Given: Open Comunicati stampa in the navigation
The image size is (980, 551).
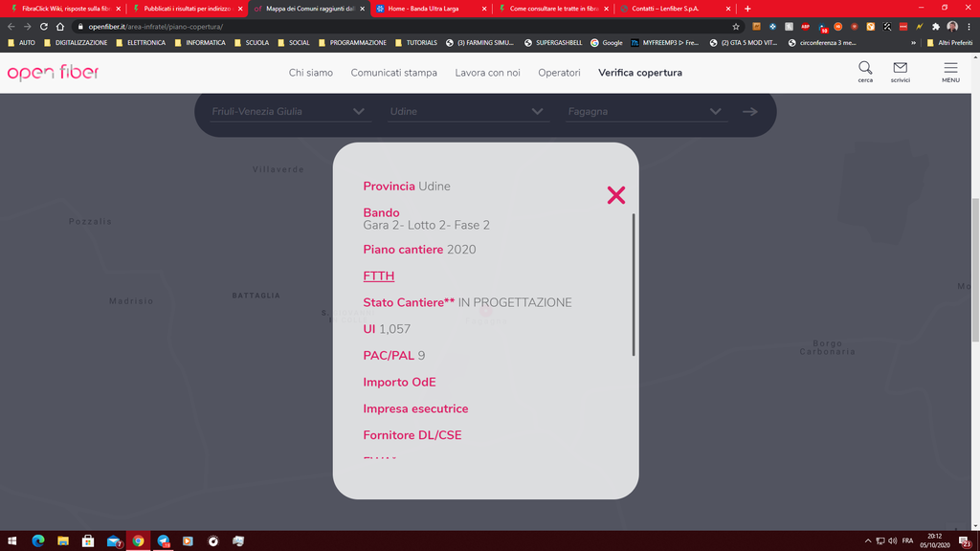Looking at the screenshot, I should 393,73.
